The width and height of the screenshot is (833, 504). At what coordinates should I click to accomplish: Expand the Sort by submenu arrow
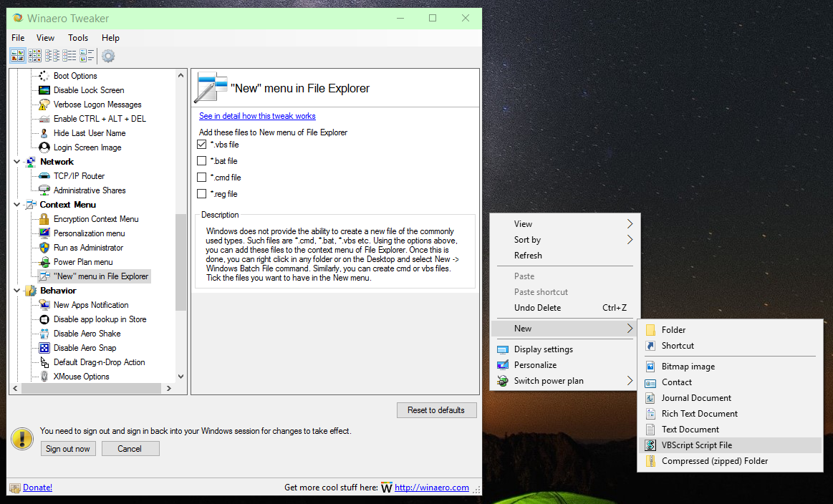tap(630, 240)
